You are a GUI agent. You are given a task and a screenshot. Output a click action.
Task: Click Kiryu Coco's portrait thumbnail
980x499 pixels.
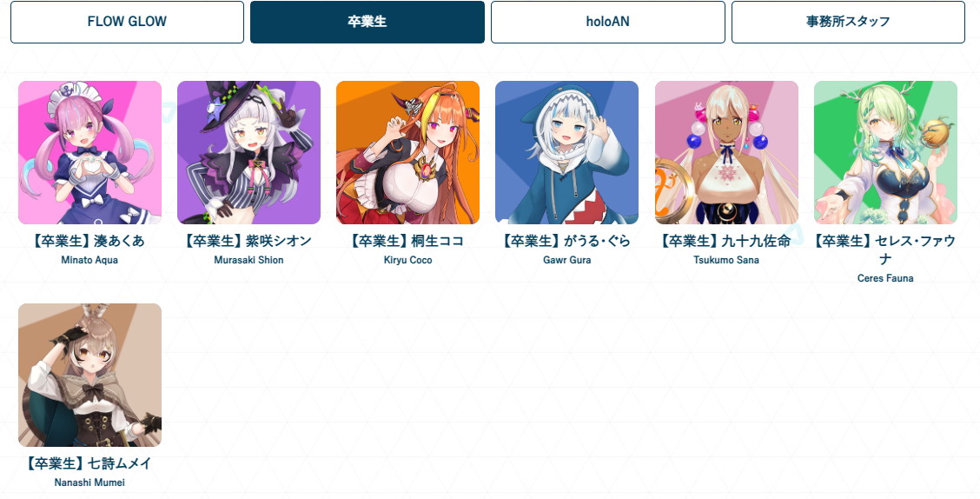click(x=408, y=153)
